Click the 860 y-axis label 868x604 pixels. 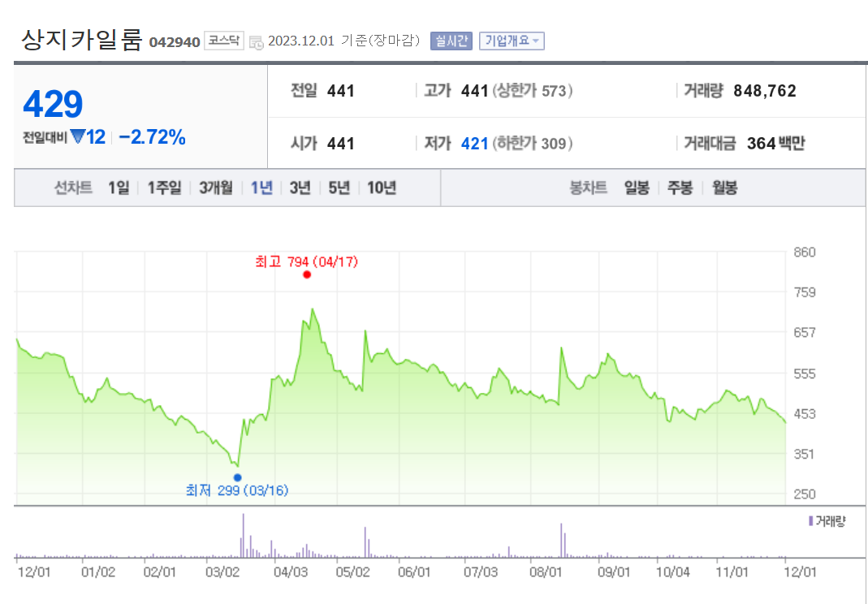805,252
